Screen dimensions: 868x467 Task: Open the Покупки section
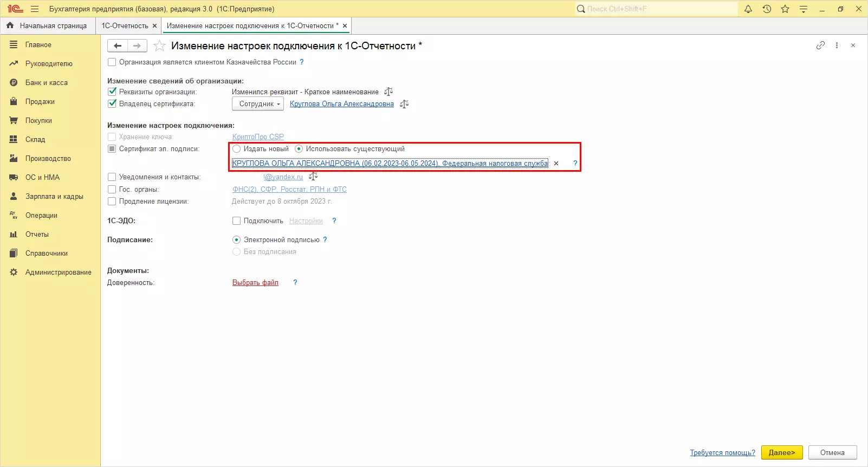(x=50, y=121)
